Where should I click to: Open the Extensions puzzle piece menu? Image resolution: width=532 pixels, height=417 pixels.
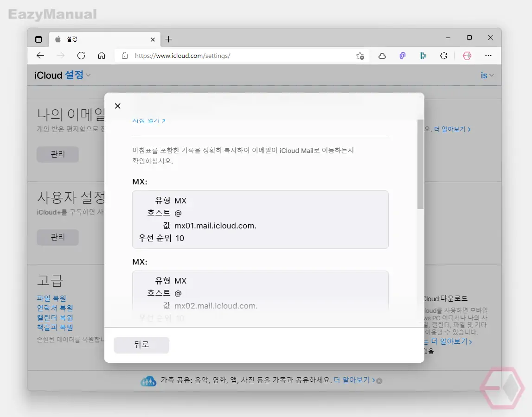click(443, 56)
